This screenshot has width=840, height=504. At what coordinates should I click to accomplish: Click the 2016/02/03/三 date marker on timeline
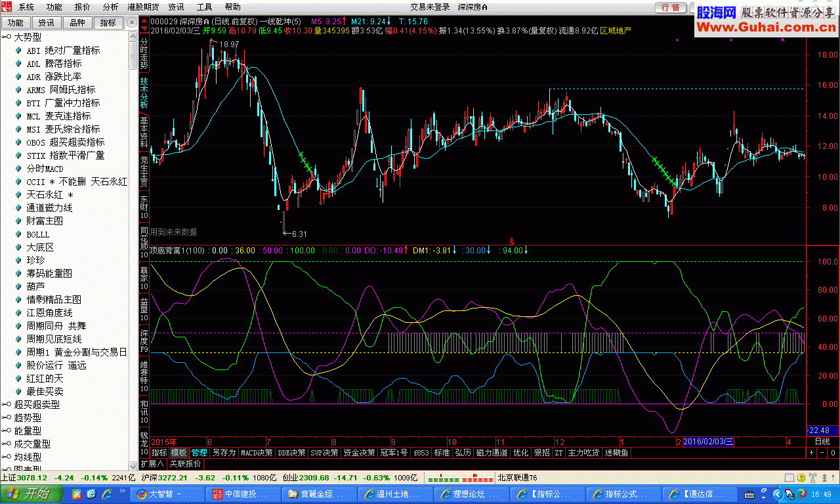coord(708,442)
